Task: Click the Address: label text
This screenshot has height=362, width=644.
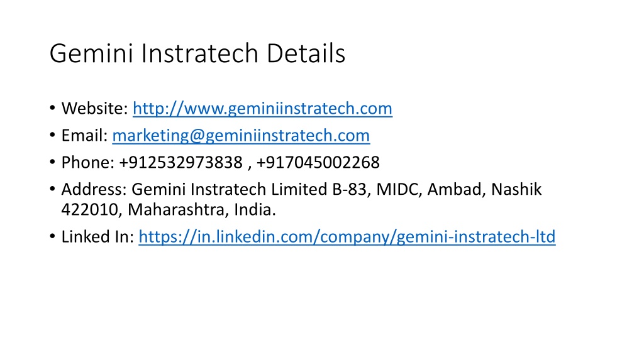Action: click(94, 190)
